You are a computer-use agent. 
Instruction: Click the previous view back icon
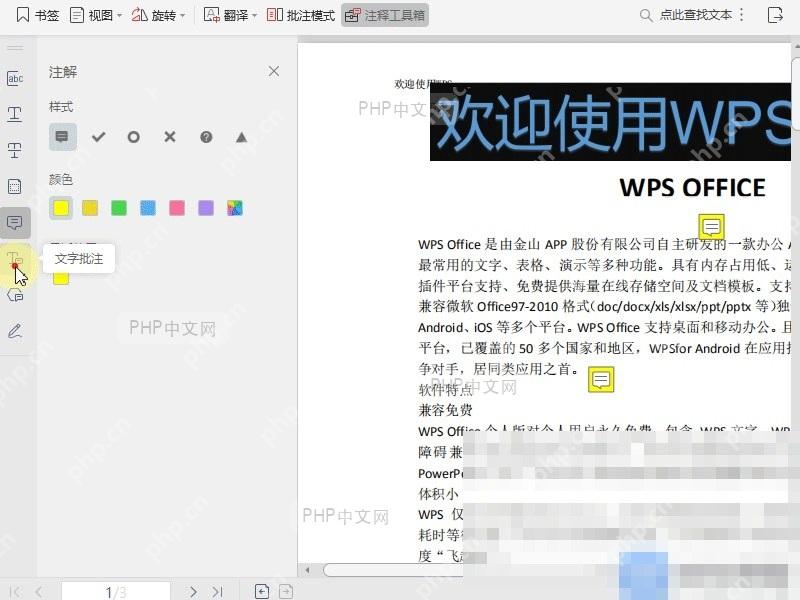[x=262, y=592]
